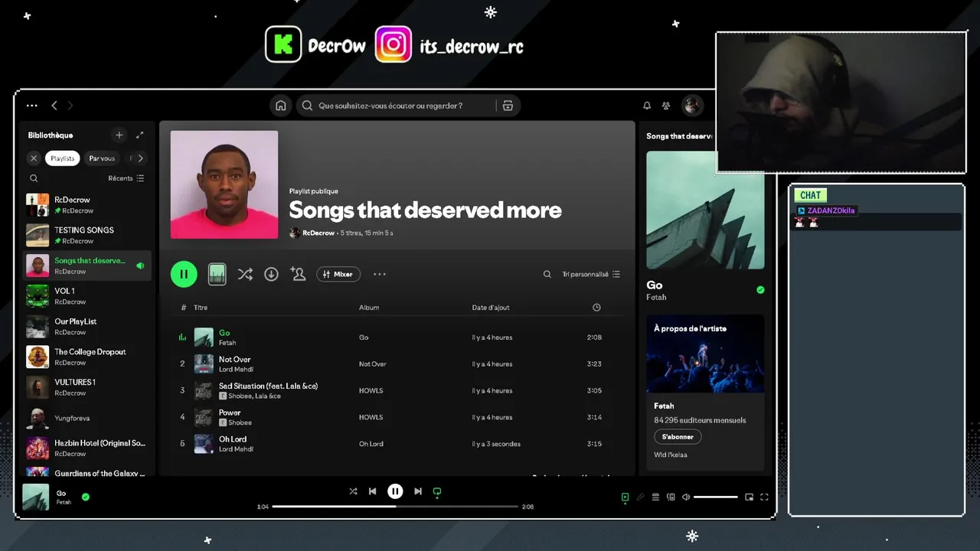This screenshot has width=980, height=551.
Task: Pause playback in the bottom player bar
Action: click(x=395, y=491)
